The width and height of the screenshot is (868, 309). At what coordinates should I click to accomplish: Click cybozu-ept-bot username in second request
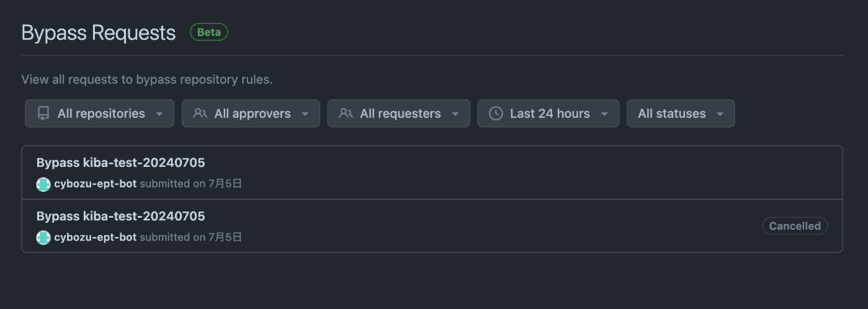coord(95,238)
